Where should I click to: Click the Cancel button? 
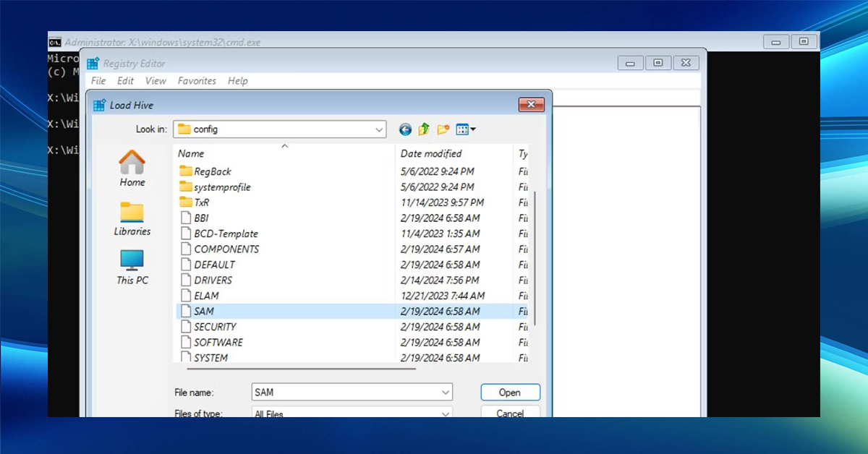[510, 412]
